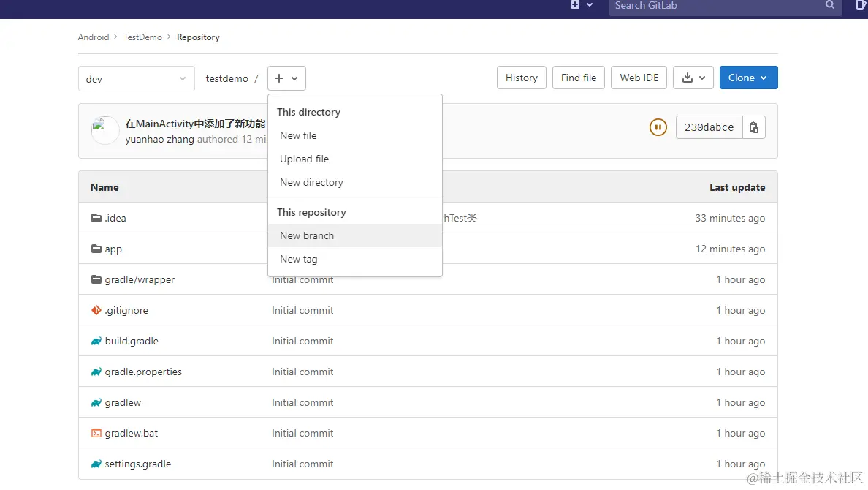Click Repository breadcrumb link
Screen dimensions: 868x490
pos(198,37)
